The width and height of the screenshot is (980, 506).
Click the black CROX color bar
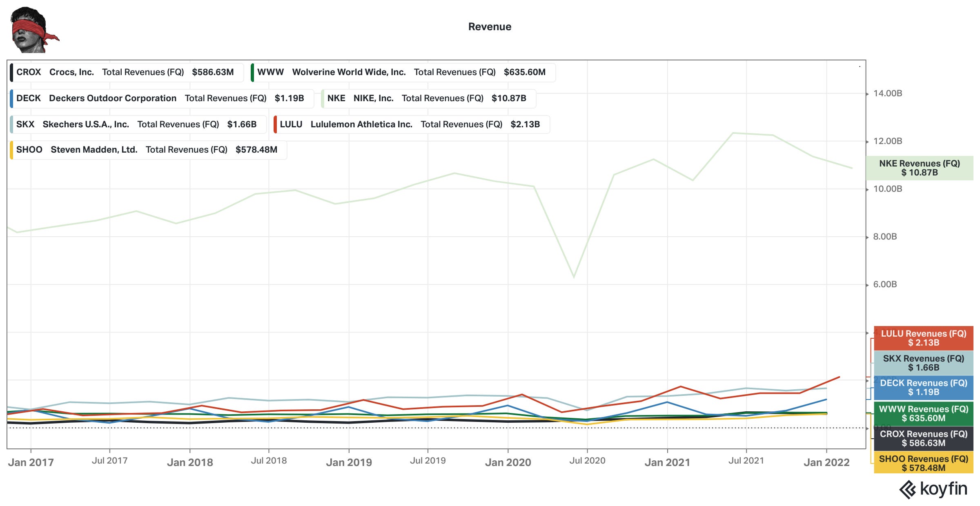[11, 72]
